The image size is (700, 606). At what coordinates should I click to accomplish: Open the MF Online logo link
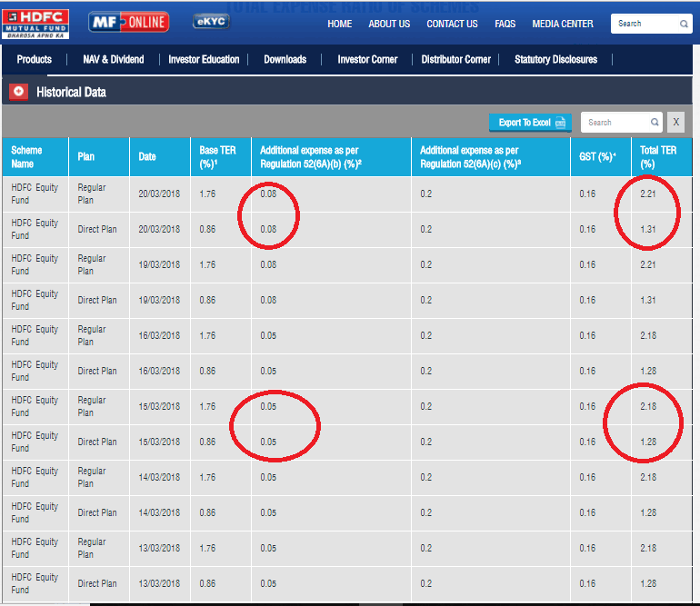tap(129, 22)
